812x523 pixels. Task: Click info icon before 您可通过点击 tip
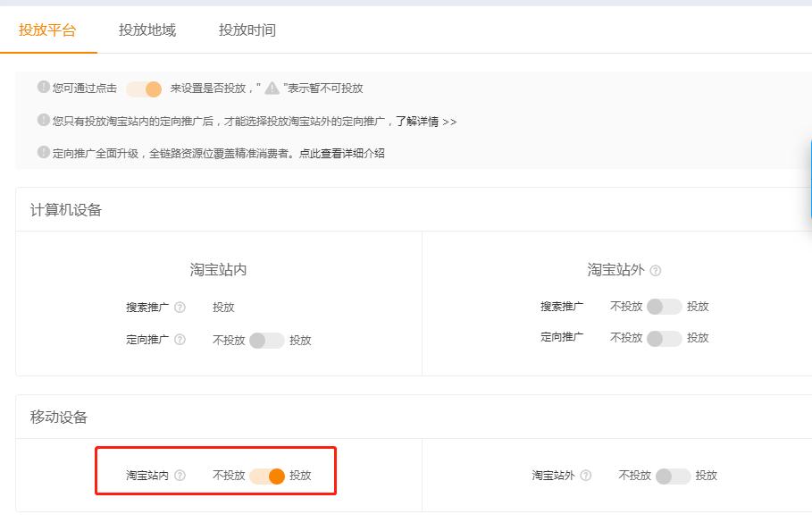[x=44, y=88]
